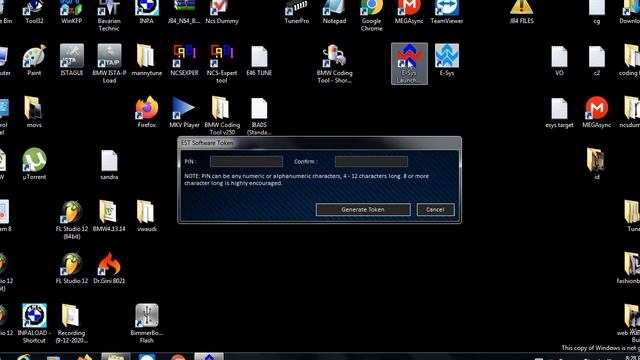Select the E-Sys Launcher desktop icon

pyautogui.click(x=409, y=64)
